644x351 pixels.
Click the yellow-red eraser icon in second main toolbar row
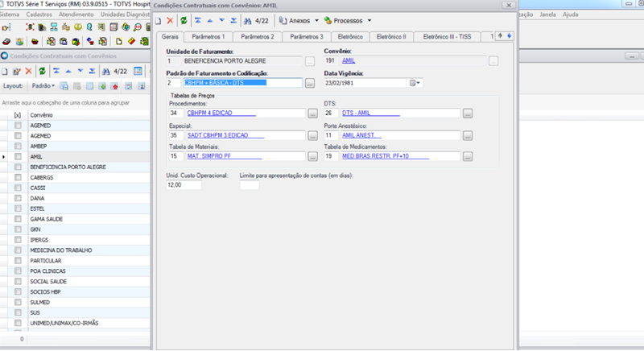(x=131, y=41)
